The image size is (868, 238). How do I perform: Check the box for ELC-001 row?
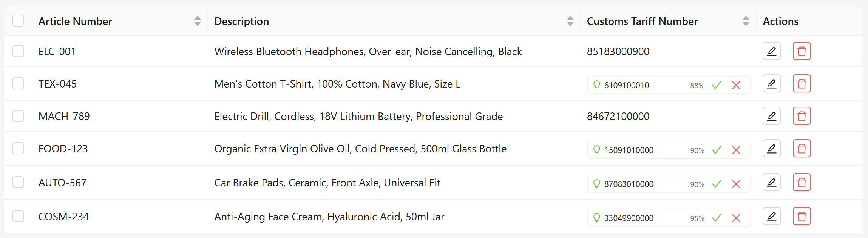[x=18, y=51]
